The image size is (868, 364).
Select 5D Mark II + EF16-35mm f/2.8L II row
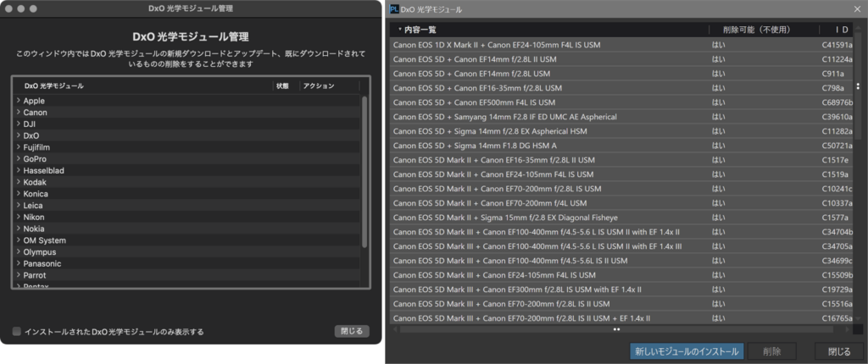(x=622, y=159)
